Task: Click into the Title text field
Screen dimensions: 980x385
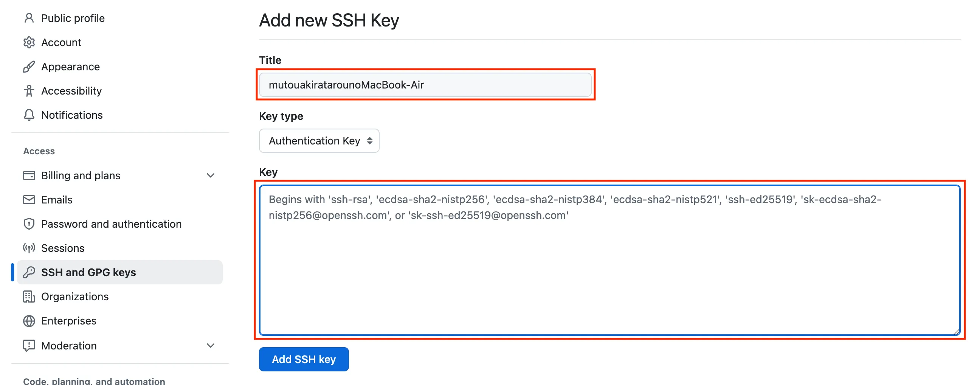Action: point(425,85)
